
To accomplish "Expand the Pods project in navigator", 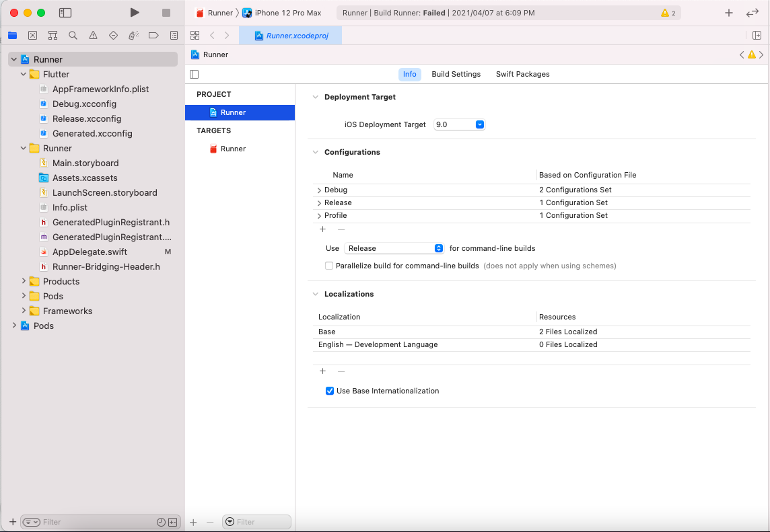I will click(13, 326).
